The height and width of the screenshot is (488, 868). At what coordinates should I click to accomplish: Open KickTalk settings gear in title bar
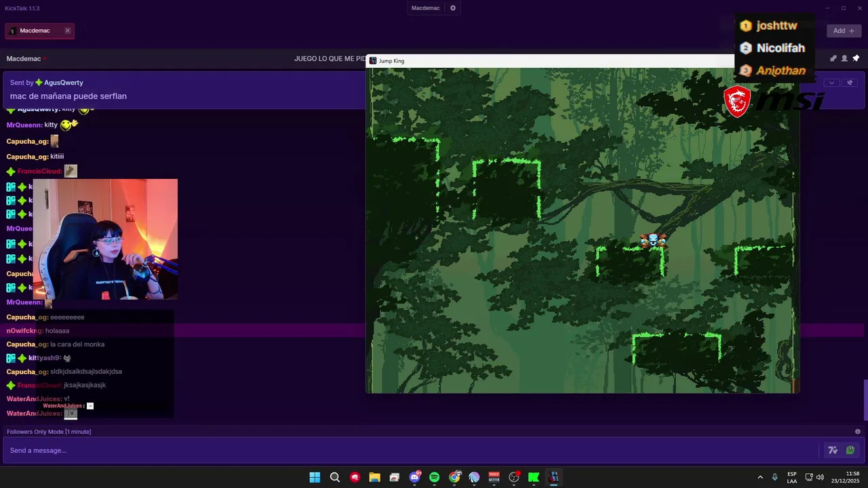point(453,8)
